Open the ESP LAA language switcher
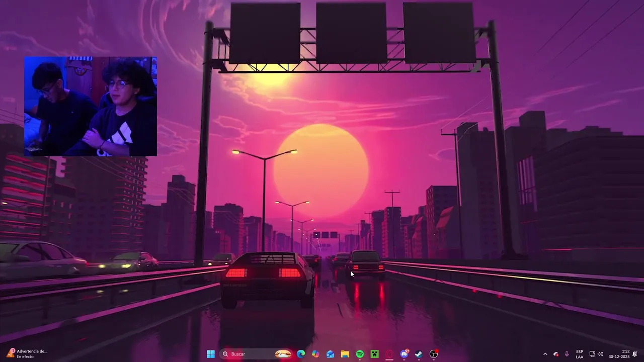Image resolution: width=644 pixels, height=362 pixels. (x=580, y=354)
